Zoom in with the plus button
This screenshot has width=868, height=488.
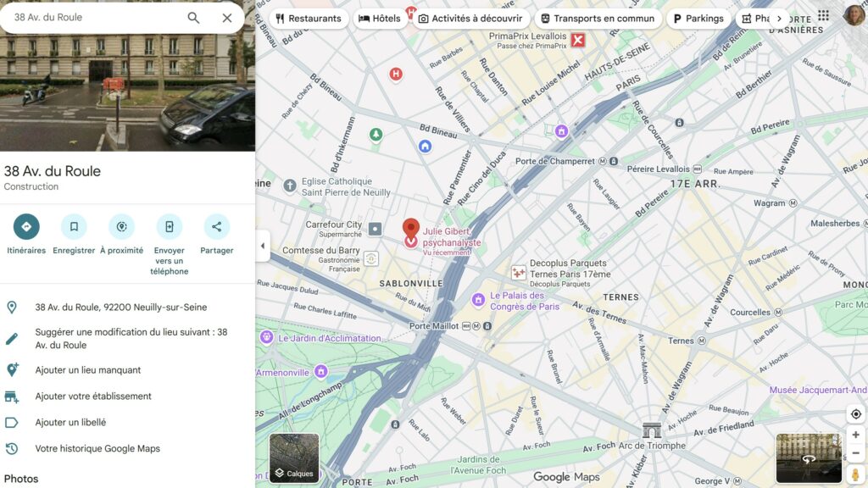pyautogui.click(x=856, y=435)
